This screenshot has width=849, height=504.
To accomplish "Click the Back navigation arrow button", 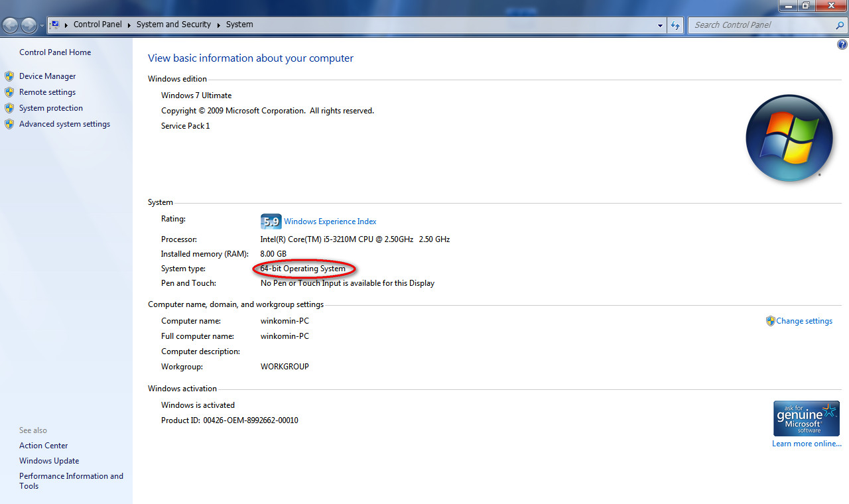I will (11, 25).
